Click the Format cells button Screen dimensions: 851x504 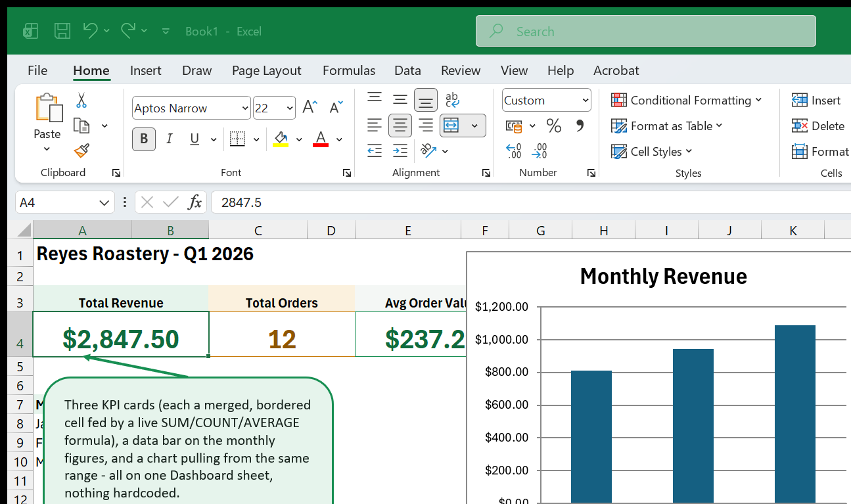[x=820, y=151]
